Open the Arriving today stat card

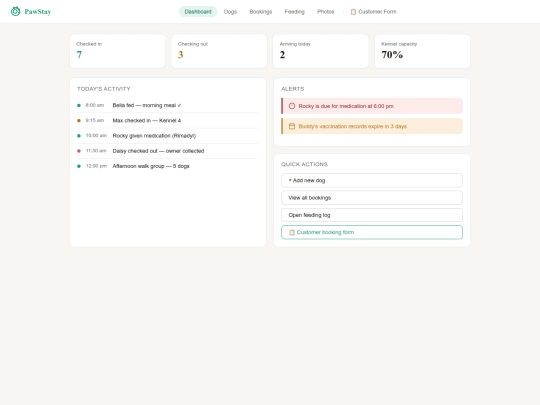(321, 51)
